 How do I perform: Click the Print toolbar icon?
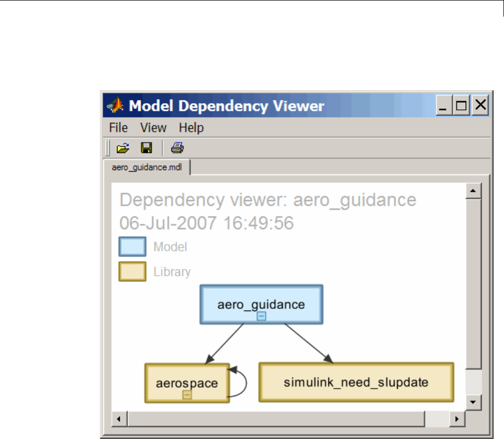(x=177, y=148)
